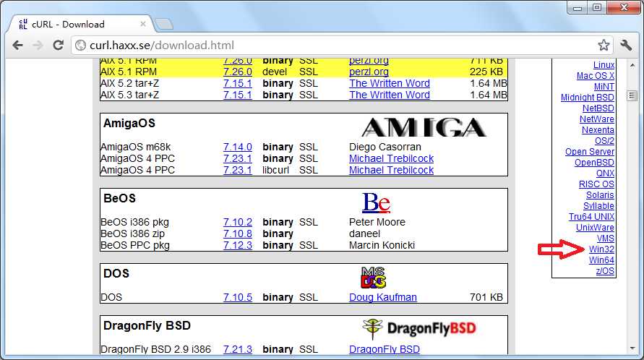
Task: Open Michael Trebilcock link in libcurl row
Action: pos(392,170)
